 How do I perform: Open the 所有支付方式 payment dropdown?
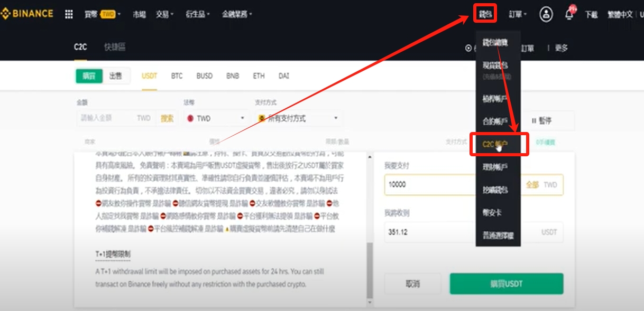pos(299,118)
